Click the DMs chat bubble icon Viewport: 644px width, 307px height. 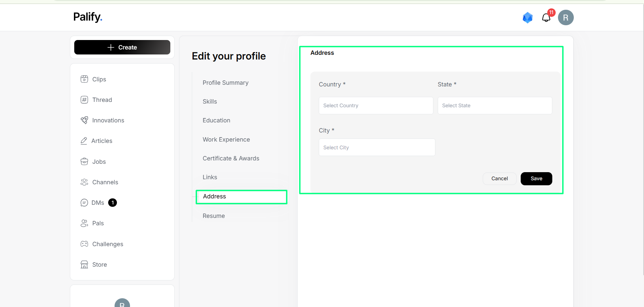tap(84, 202)
